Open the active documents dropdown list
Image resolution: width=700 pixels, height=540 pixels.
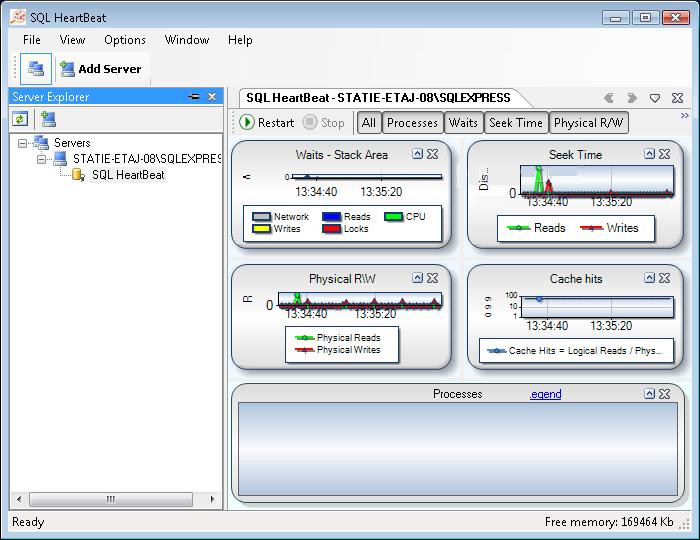(655, 98)
